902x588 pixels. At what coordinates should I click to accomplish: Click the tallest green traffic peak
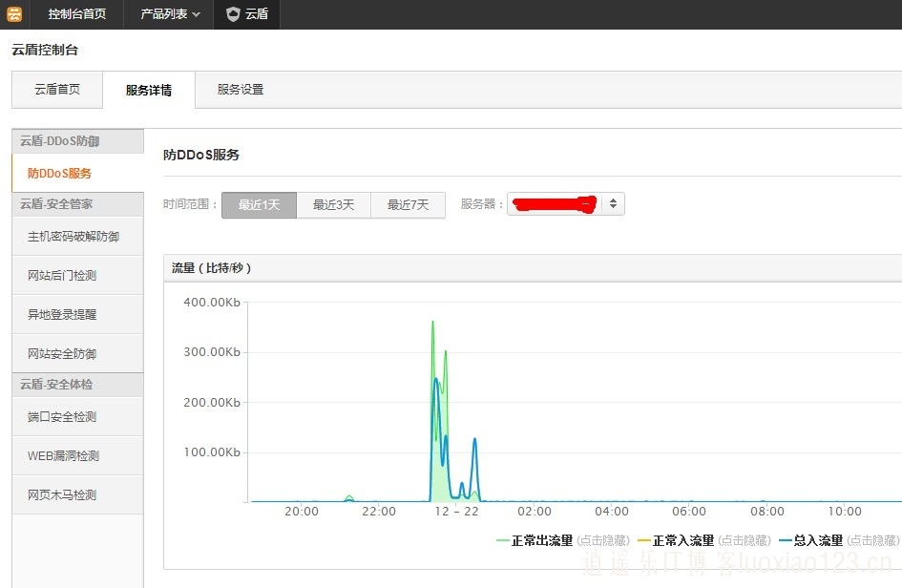(x=432, y=324)
